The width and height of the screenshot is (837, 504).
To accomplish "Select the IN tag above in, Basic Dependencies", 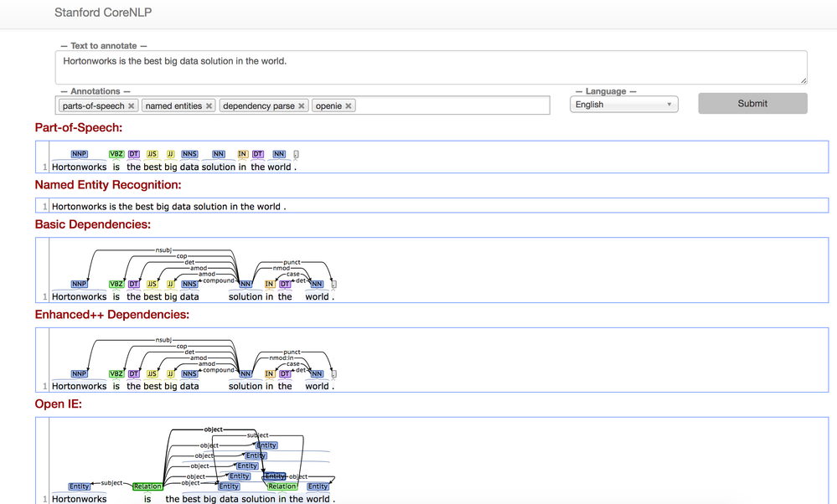I will (268, 283).
